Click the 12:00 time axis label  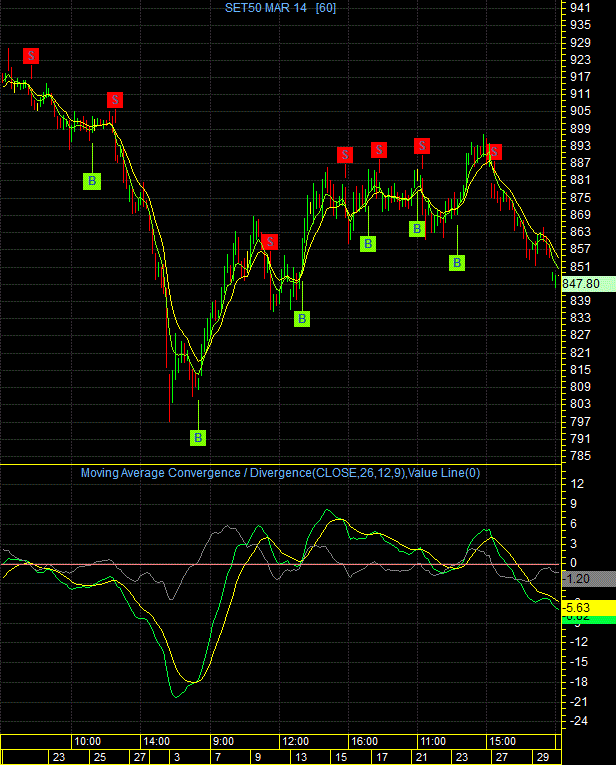click(x=295, y=742)
